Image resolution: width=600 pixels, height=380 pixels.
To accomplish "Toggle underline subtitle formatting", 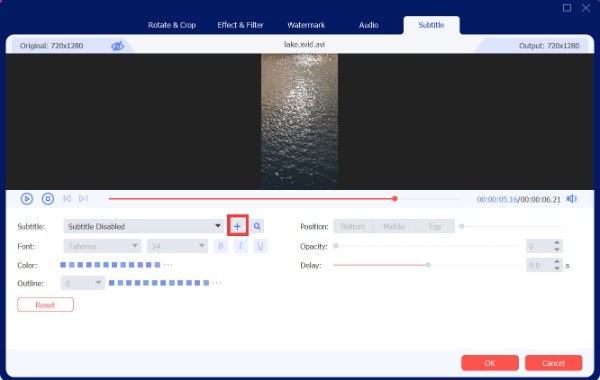I will 260,246.
